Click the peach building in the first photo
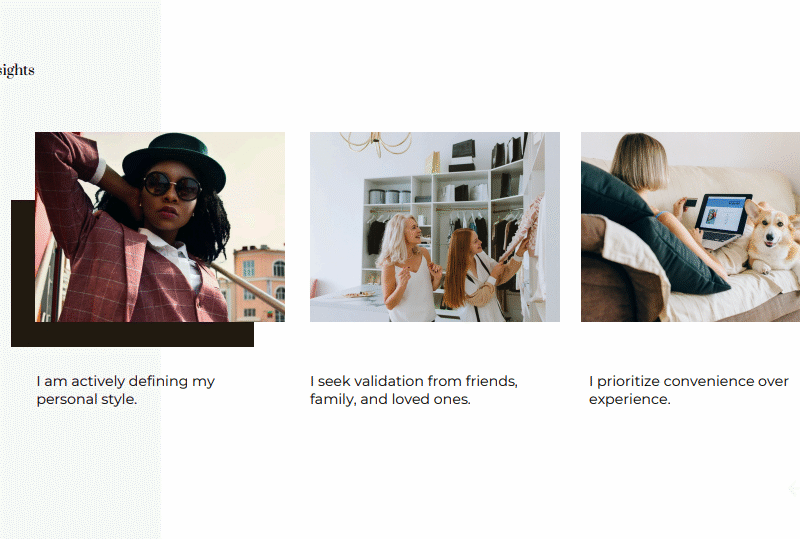 coord(259,283)
